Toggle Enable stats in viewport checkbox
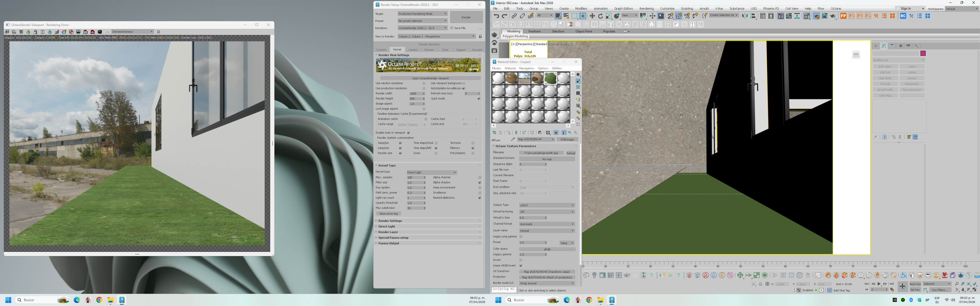Viewport: 980px width, 306px height. point(409,133)
